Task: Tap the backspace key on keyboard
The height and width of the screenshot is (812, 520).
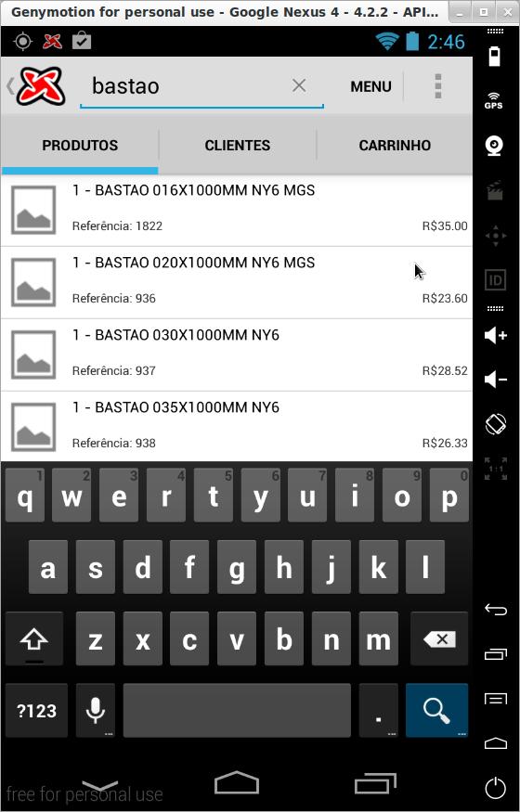Action: [439, 639]
